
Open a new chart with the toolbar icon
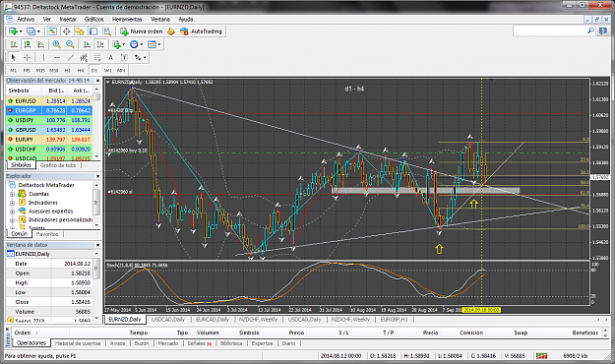[x=13, y=31]
